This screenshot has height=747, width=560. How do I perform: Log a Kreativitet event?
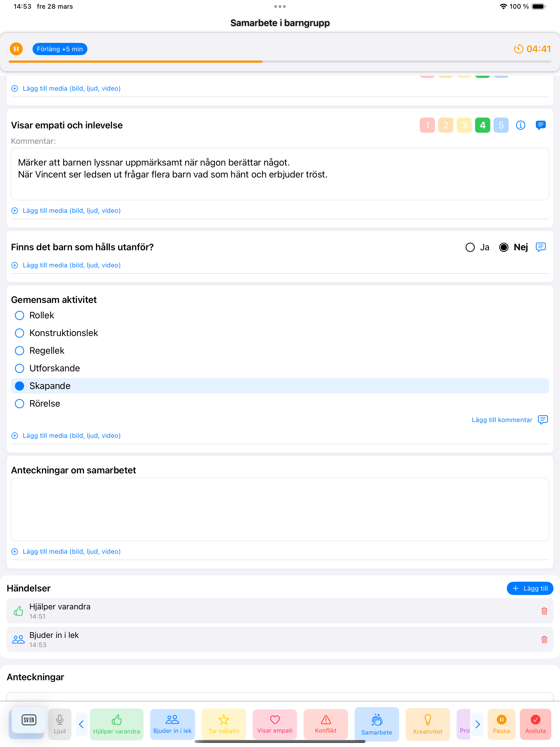pyautogui.click(x=427, y=724)
